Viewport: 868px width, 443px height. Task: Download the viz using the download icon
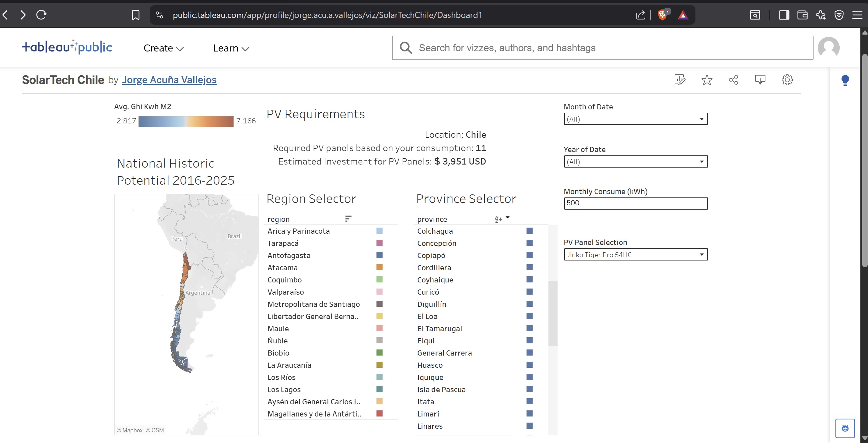click(x=760, y=80)
